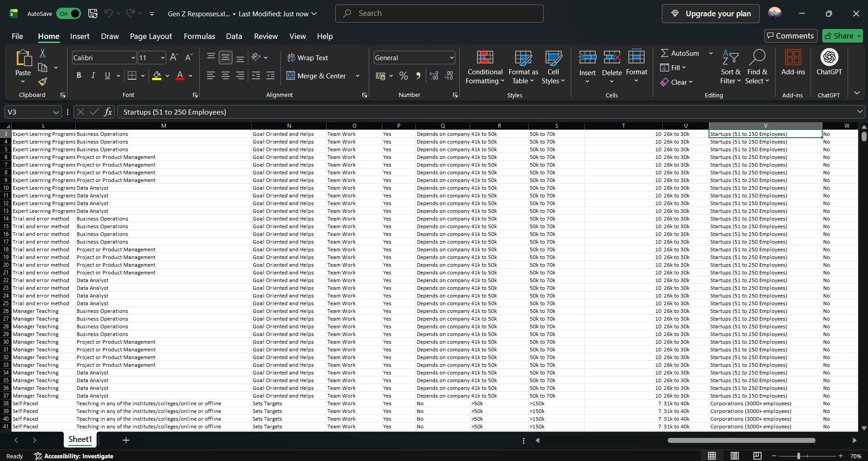Toggle Italic formatting
This screenshot has height=461, width=868.
[x=93, y=76]
